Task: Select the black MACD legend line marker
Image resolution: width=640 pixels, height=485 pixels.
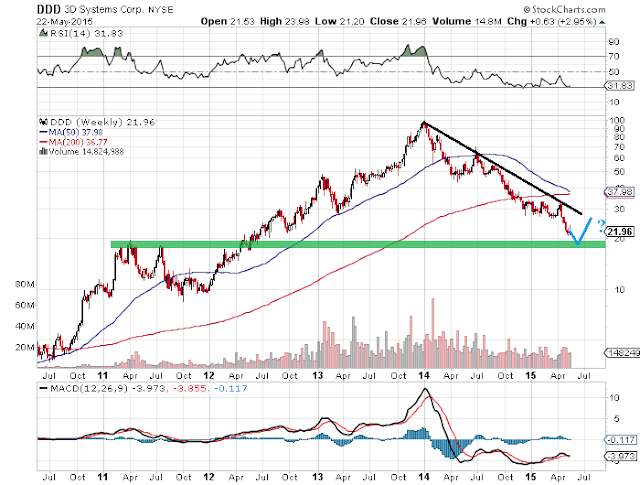Action: click(x=43, y=388)
